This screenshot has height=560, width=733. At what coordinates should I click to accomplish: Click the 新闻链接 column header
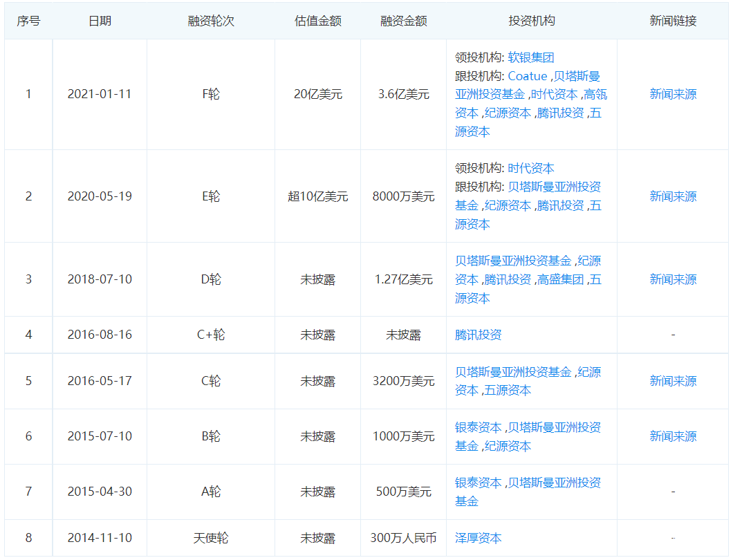click(x=673, y=21)
